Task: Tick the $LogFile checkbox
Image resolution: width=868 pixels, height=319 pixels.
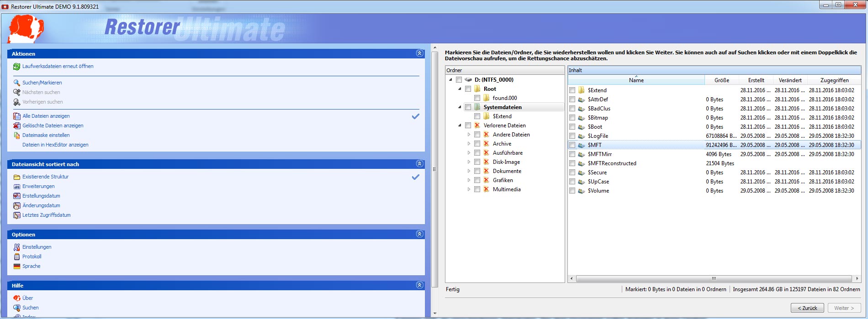Action: (x=572, y=136)
